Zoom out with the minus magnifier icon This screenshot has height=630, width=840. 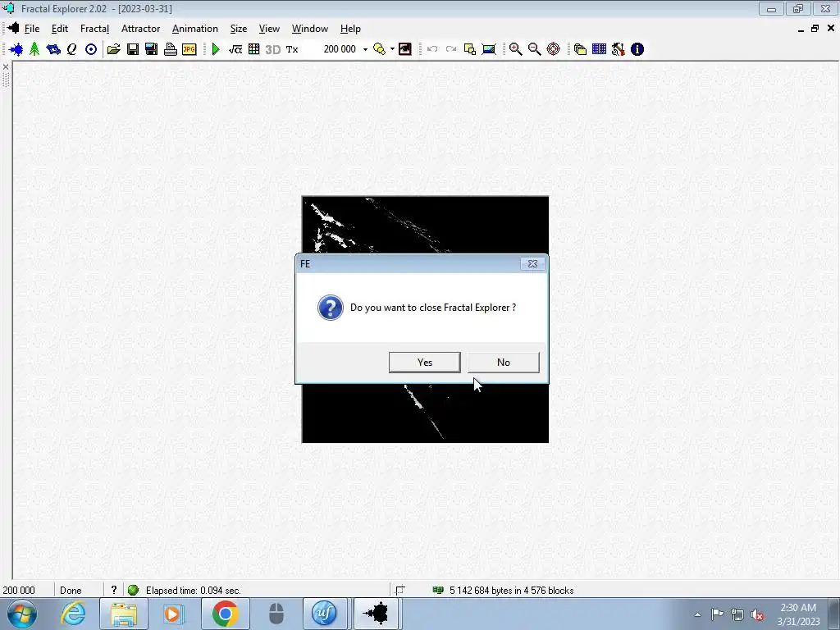pyautogui.click(x=534, y=49)
